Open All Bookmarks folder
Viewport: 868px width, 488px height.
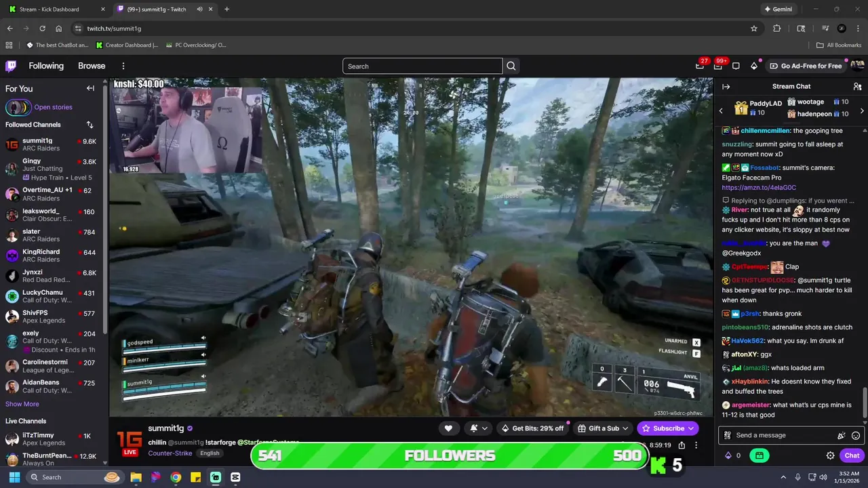pyautogui.click(x=838, y=45)
